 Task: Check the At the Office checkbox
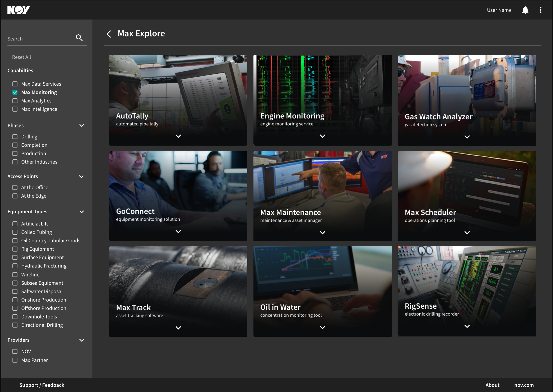coord(15,187)
